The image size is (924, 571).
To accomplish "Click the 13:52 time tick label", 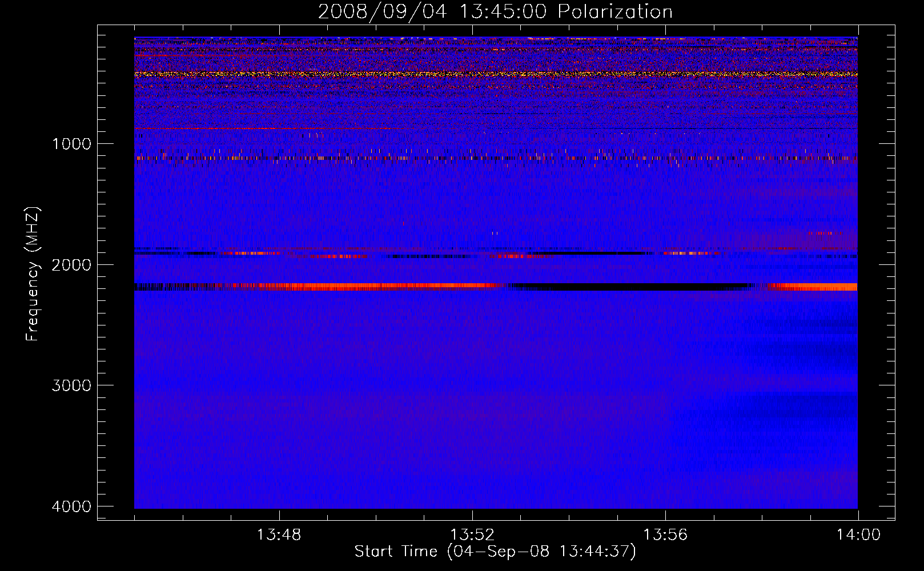I will (x=472, y=535).
